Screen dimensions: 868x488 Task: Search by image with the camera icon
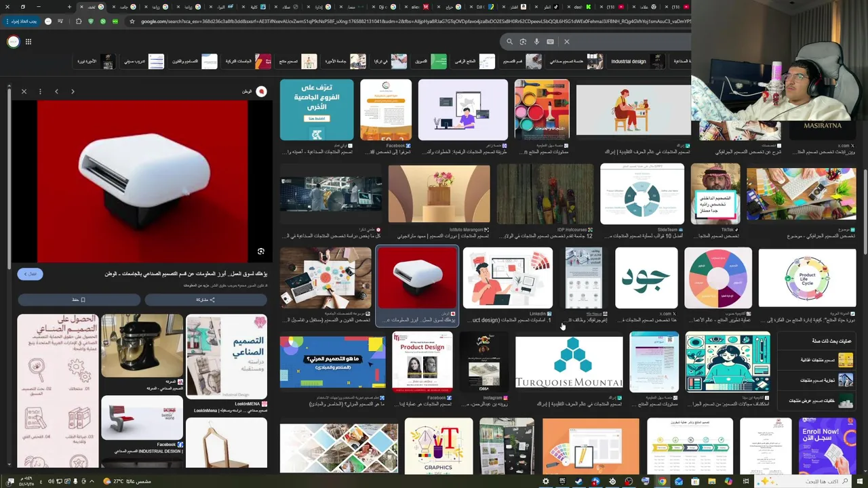(x=523, y=41)
